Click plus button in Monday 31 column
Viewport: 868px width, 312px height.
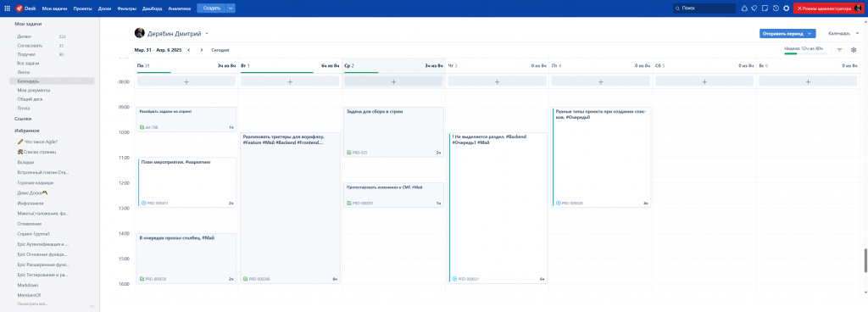186,81
